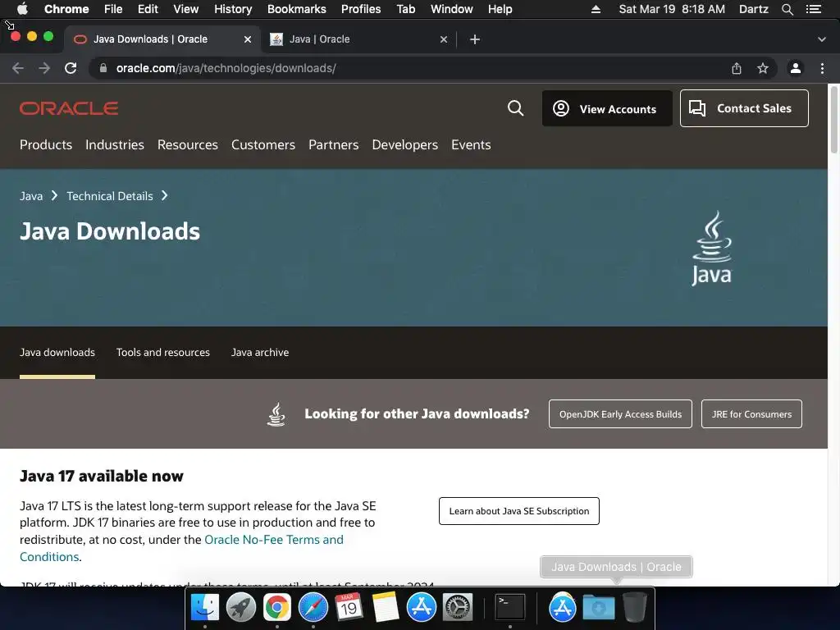The height and width of the screenshot is (630, 840).
Task: Open Control Center in menu bar
Action: pyautogui.click(x=814, y=9)
